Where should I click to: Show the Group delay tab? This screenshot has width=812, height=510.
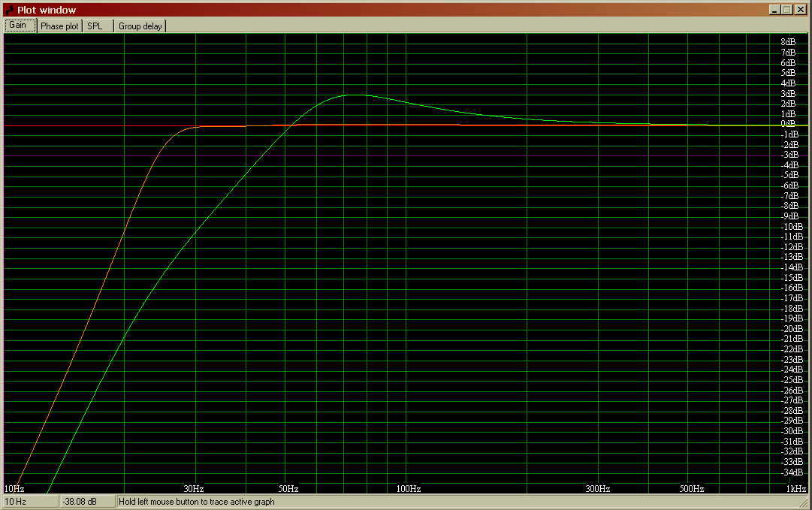(x=140, y=26)
